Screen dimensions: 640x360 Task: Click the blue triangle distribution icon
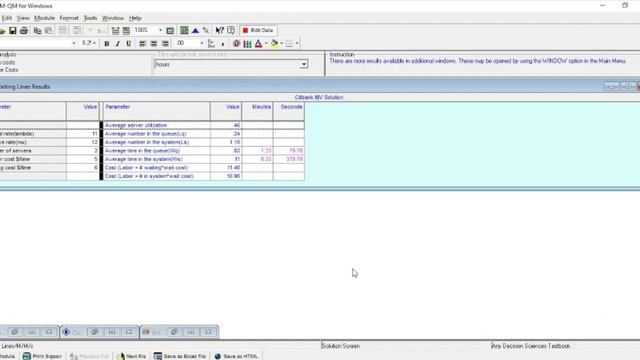pos(195,31)
